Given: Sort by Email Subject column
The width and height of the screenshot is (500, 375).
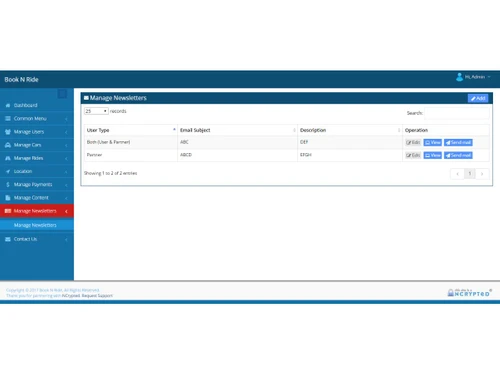Looking at the screenshot, I should (x=237, y=130).
